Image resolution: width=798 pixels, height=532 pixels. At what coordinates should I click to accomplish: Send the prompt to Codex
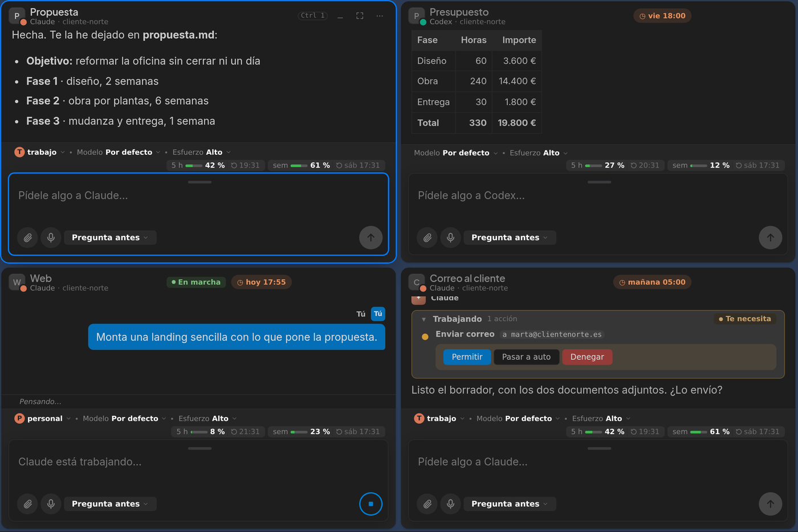tap(770, 238)
